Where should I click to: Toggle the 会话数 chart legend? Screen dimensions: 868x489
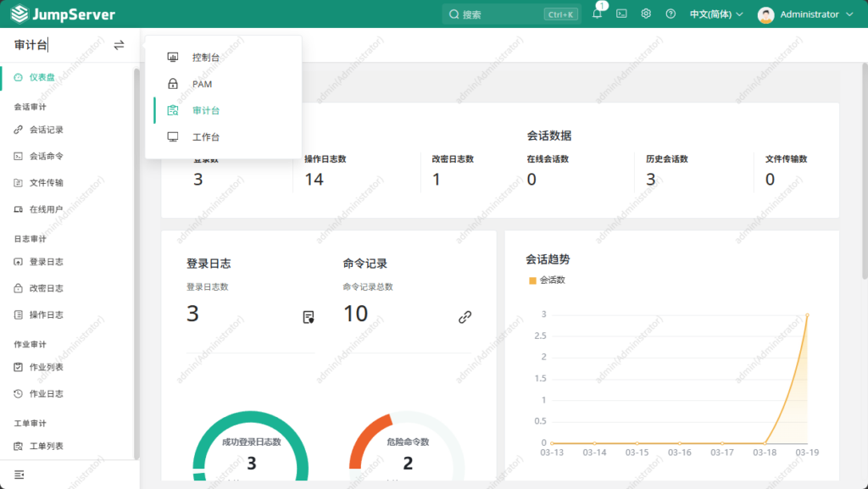click(547, 280)
